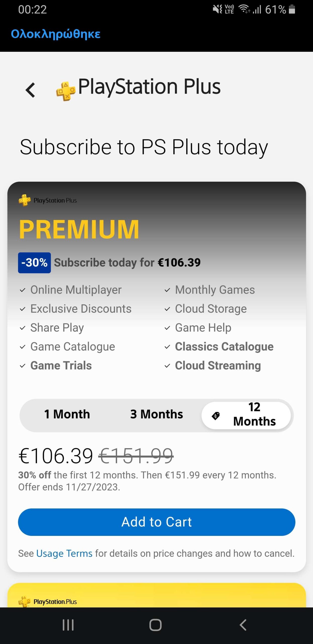Tap the -30% discount badge
The image size is (313, 644).
click(x=34, y=263)
